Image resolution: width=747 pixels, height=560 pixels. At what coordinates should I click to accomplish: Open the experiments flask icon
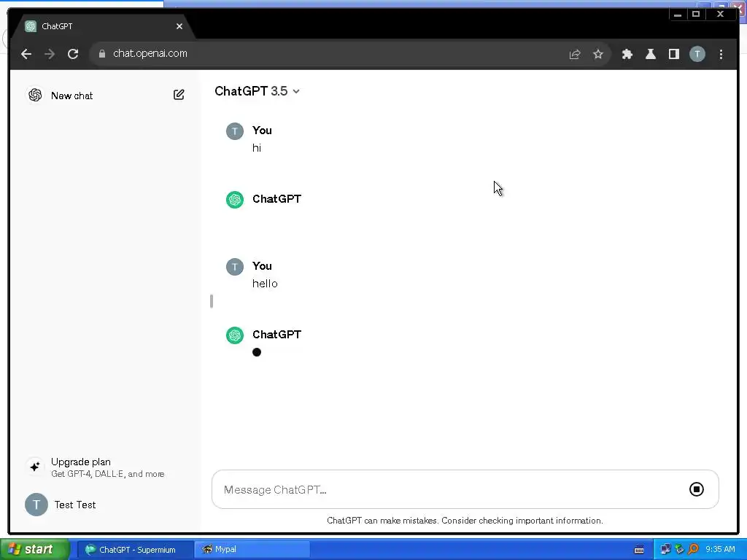point(650,54)
